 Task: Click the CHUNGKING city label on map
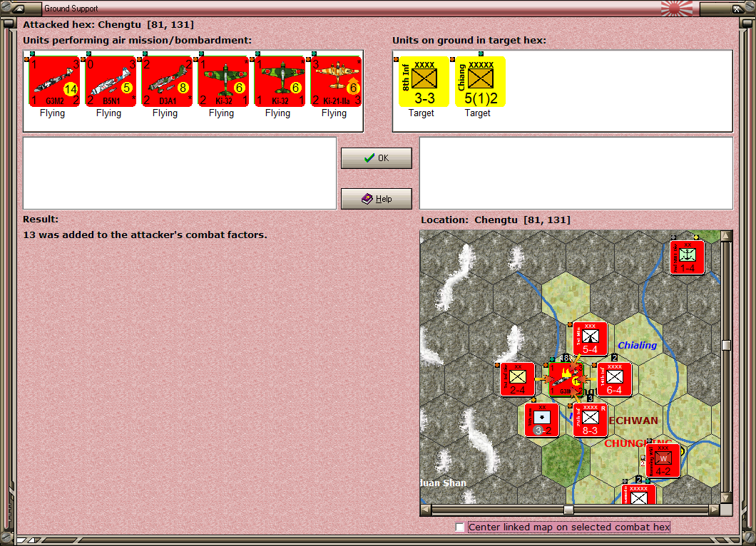(638, 443)
